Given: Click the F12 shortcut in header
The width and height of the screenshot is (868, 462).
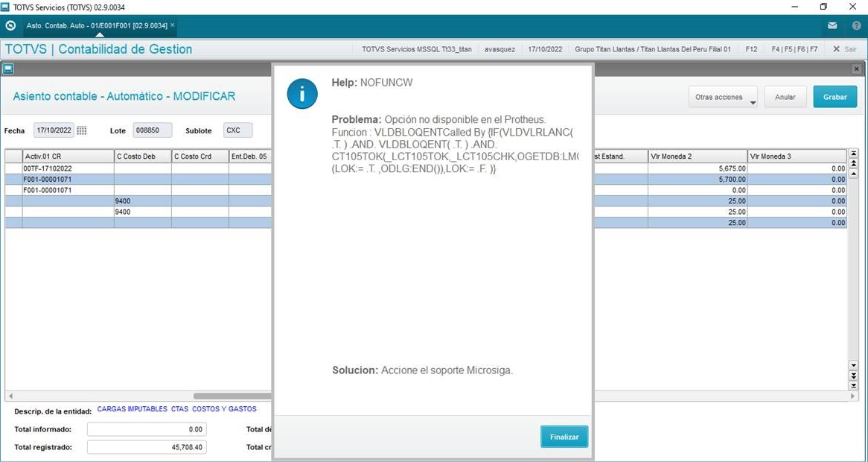Looking at the screenshot, I should [751, 49].
